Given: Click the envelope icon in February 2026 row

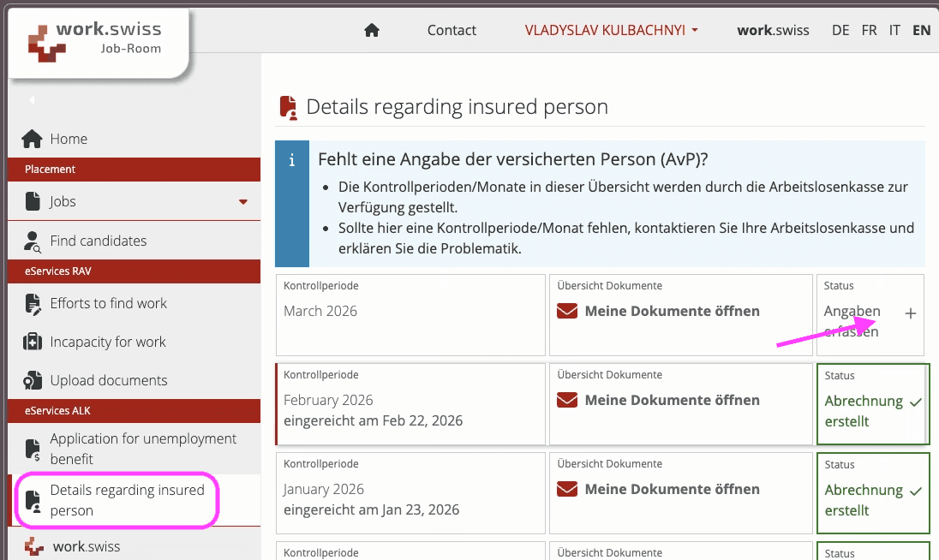Looking at the screenshot, I should [x=567, y=400].
